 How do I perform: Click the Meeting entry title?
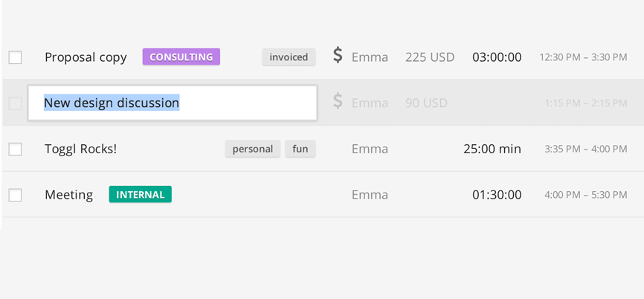(68, 195)
